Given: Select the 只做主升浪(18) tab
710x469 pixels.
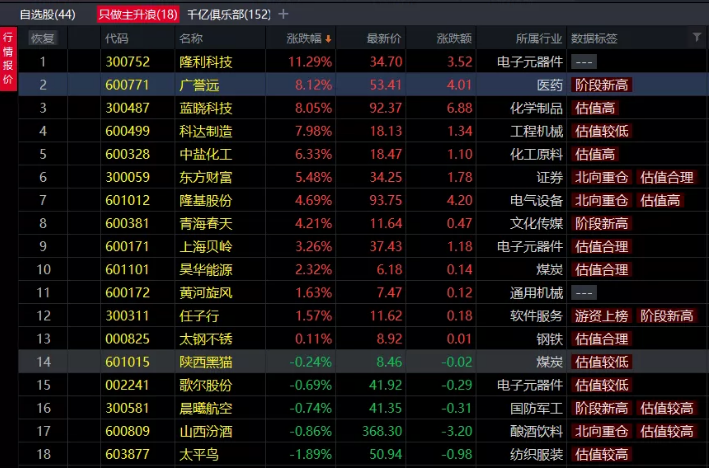Looking at the screenshot, I should point(138,14).
